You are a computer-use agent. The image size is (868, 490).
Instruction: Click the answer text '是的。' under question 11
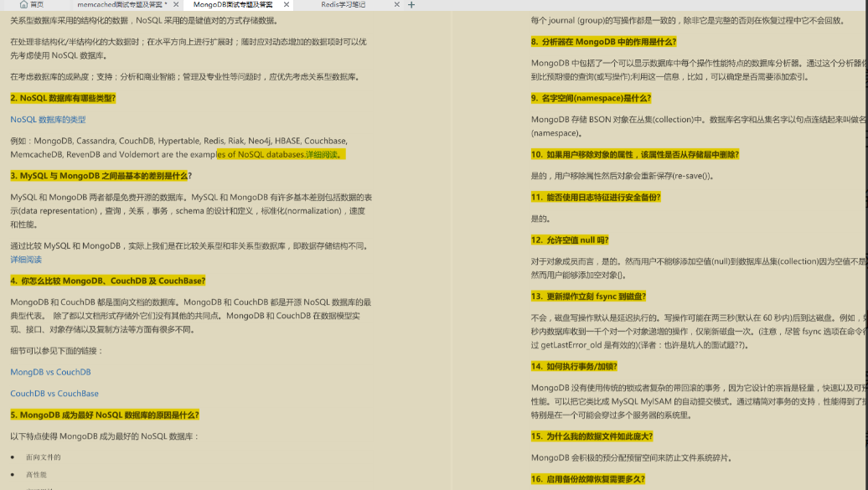click(541, 219)
